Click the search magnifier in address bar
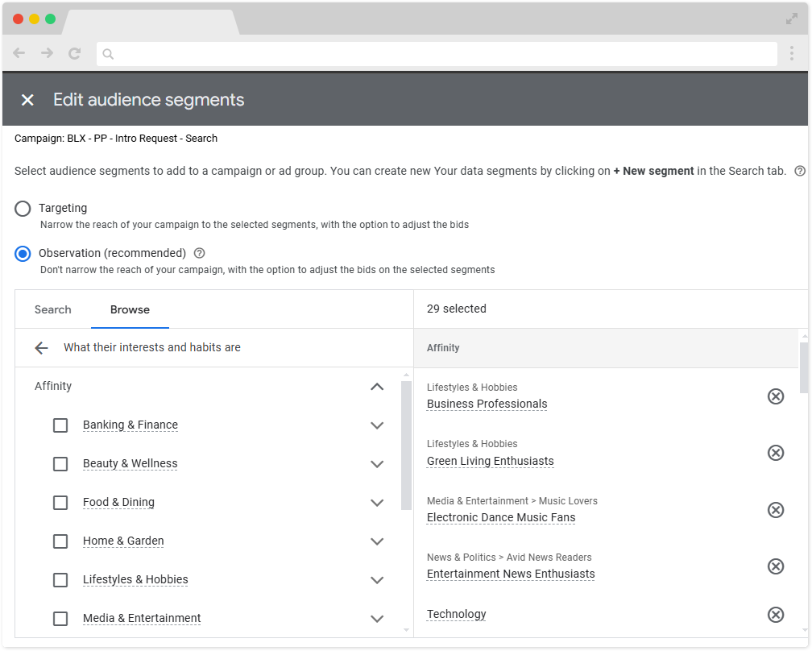Image resolution: width=812 pixels, height=651 pixels. coord(108,54)
